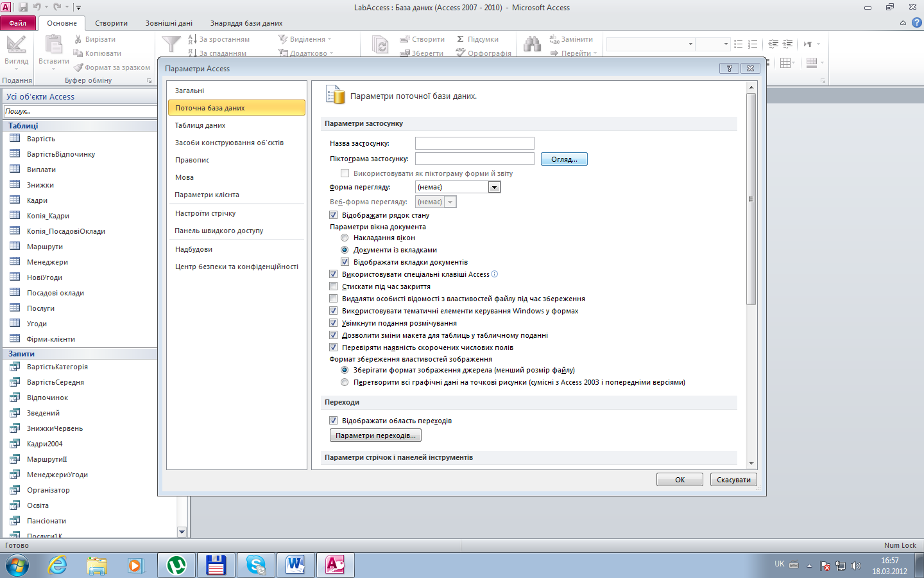Switch to the Створити ribbon tab

click(x=111, y=23)
